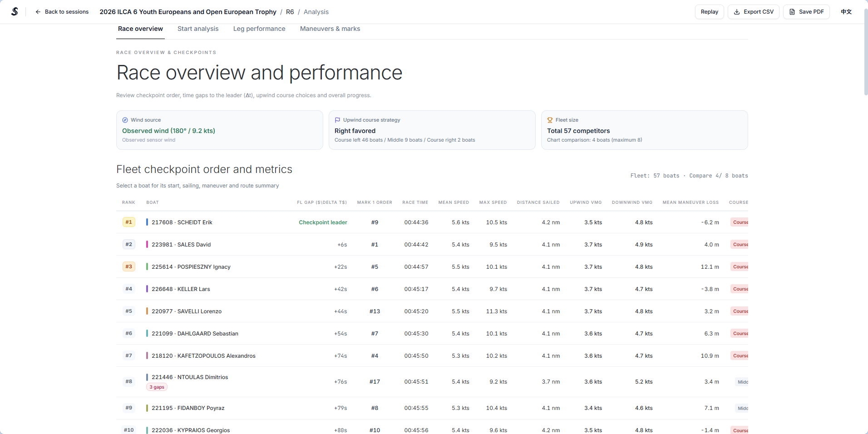This screenshot has height=434, width=868.
Task: Click the page vertical scrollbar
Action: (x=866, y=52)
